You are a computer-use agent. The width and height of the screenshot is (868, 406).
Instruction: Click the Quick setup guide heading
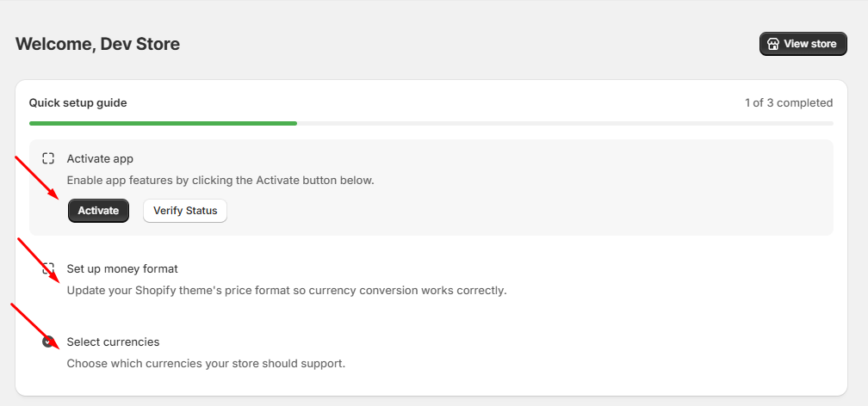click(77, 103)
